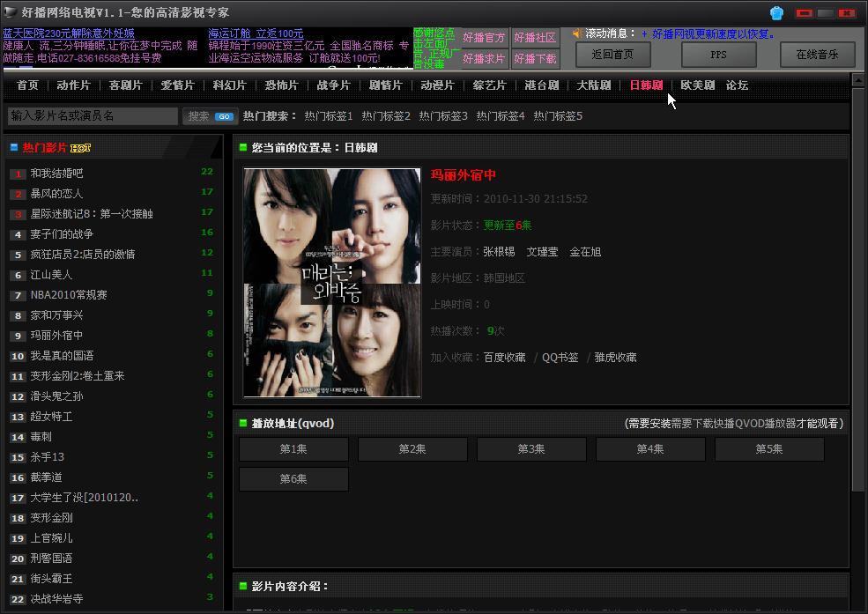Go to 首页 in navigation bar
The height and width of the screenshot is (614, 868).
[x=27, y=85]
